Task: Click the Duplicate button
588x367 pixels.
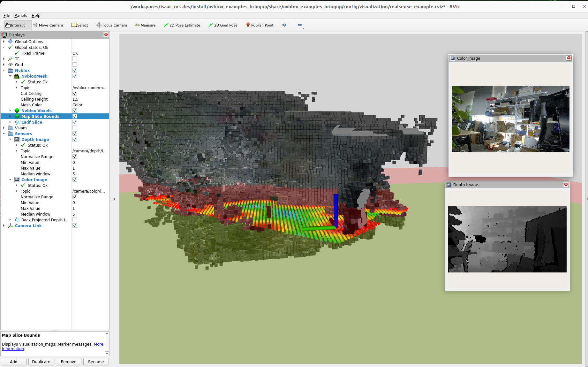Action: pos(41,362)
